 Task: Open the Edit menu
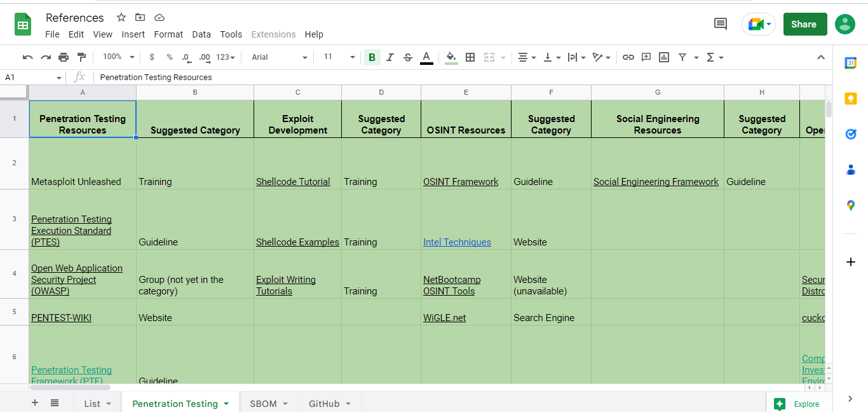(x=76, y=34)
